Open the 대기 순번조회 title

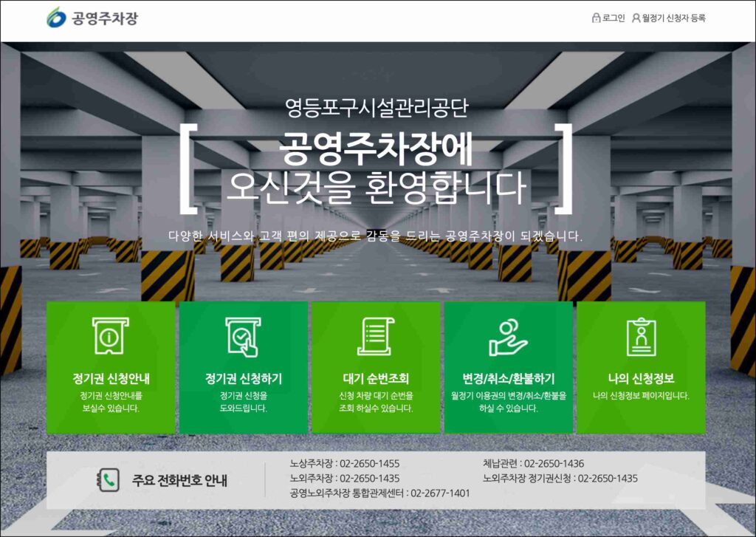tap(376, 378)
